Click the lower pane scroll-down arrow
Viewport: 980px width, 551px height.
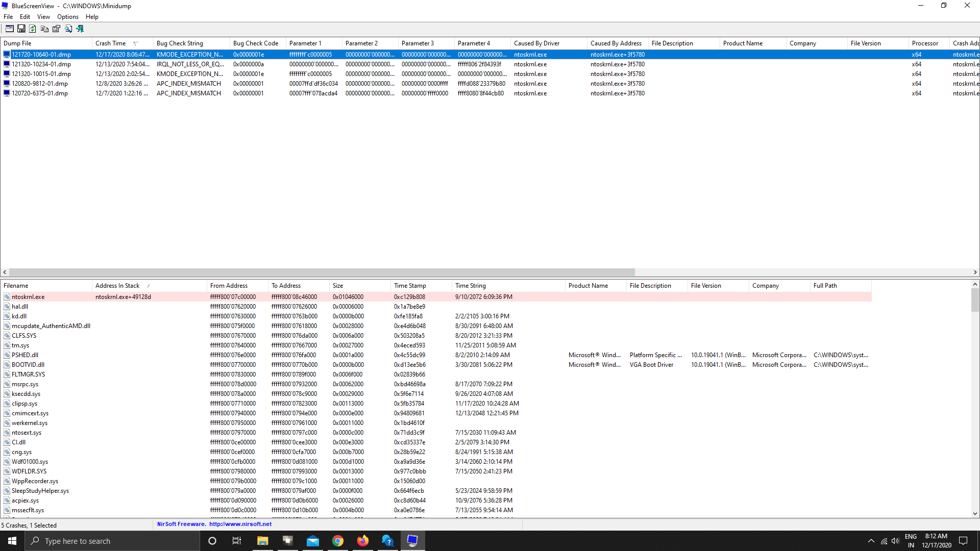click(975, 514)
